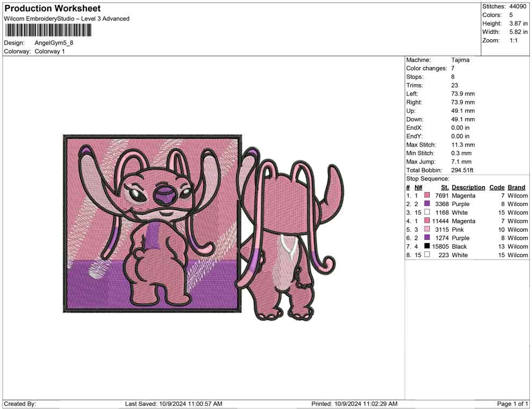Click stitch count '7691' in stop row 1
Screen dimensions: 532x409
coord(442,195)
